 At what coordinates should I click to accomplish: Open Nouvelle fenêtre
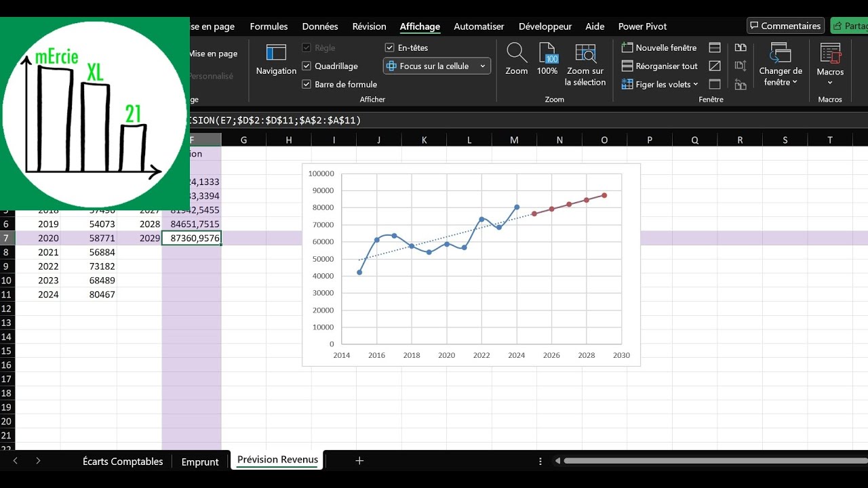[x=660, y=47]
